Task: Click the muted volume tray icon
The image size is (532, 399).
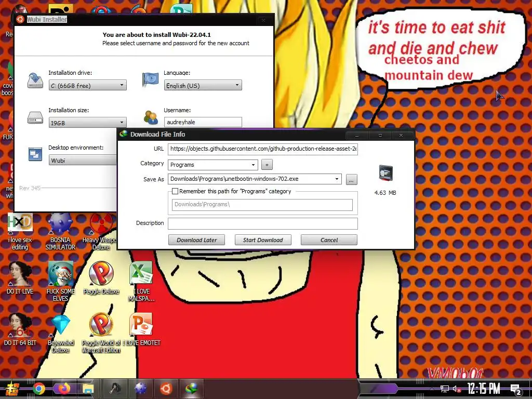Action: (x=457, y=389)
